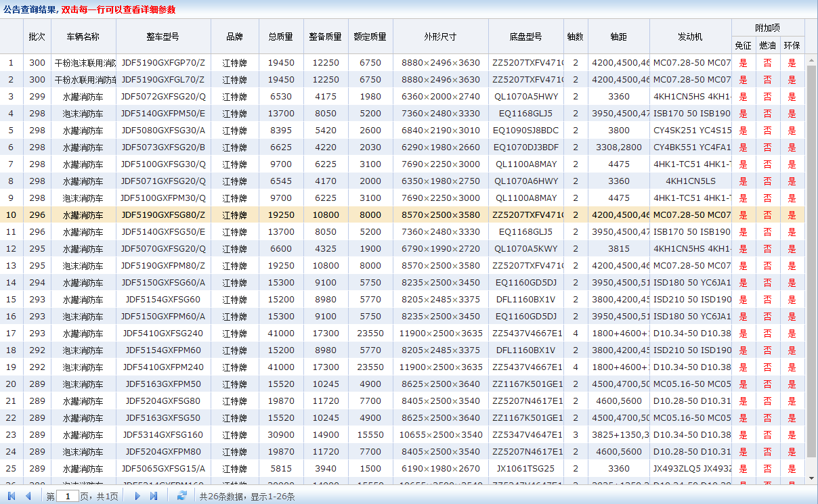
Task: Click scrollbar down arrow in table
Action: pyautogui.click(x=811, y=478)
